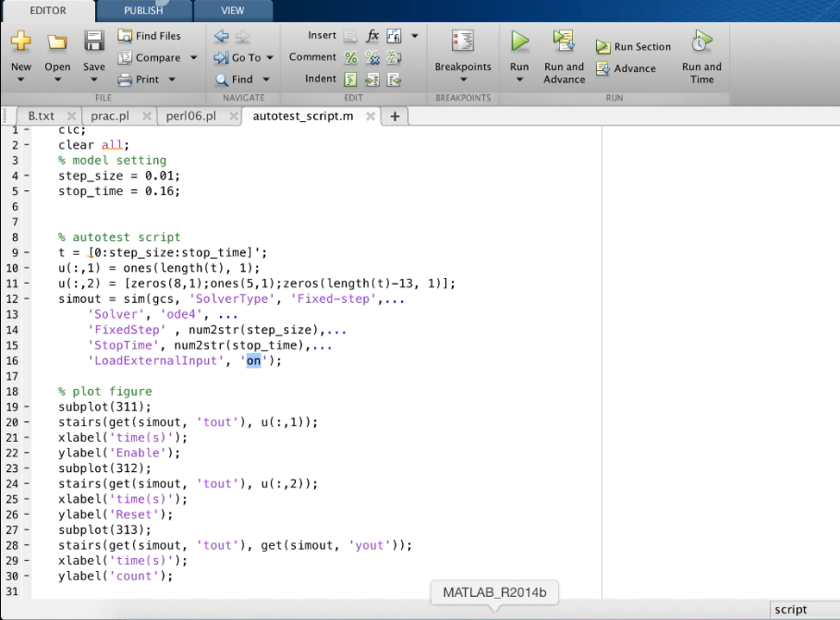Viewport: 840px width, 620px height.
Task: Smart indent the code
Action: (x=349, y=79)
